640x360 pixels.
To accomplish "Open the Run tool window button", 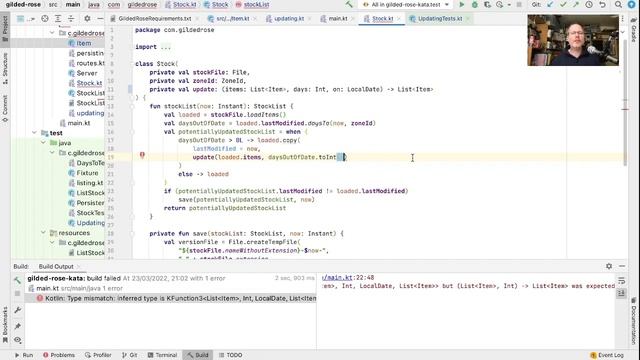I will (24, 355).
